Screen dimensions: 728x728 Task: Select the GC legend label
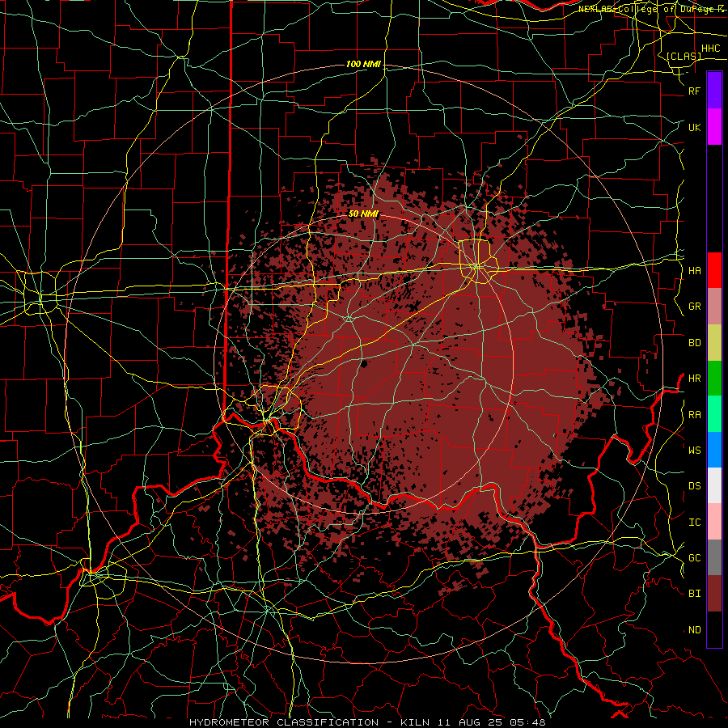click(x=695, y=557)
